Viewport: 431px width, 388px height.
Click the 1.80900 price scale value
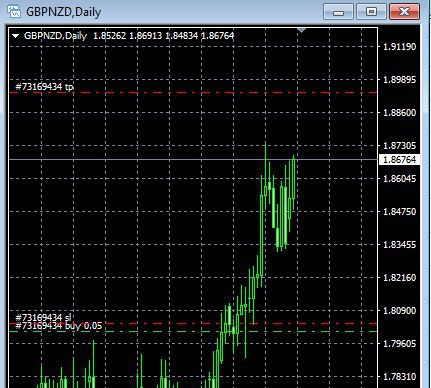coord(400,311)
